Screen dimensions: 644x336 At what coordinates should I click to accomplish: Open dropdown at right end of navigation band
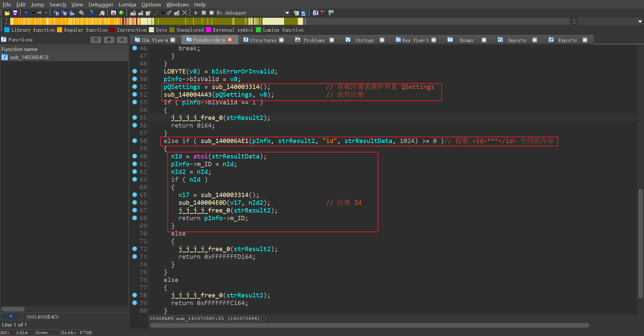pyautogui.click(x=640, y=21)
